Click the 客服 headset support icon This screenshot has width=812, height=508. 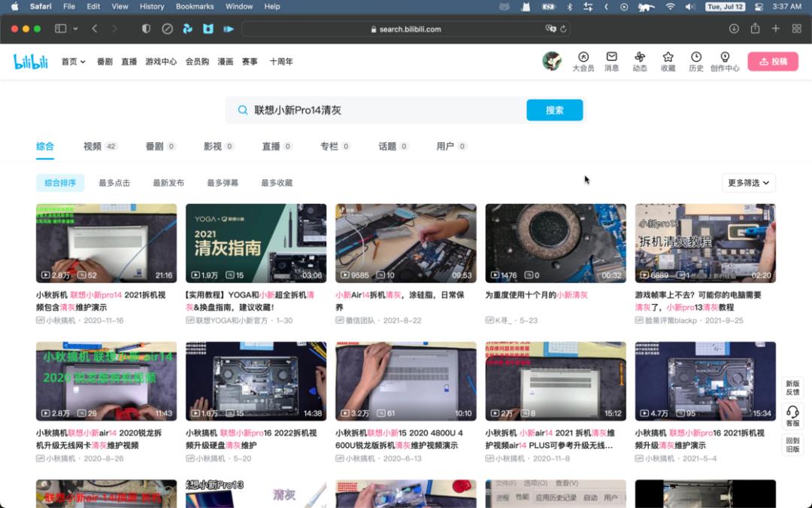pyautogui.click(x=792, y=412)
